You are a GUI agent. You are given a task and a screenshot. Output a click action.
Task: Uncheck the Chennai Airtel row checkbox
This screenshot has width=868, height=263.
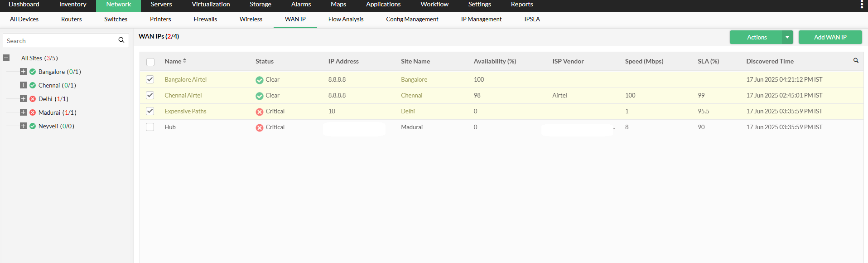click(x=150, y=95)
